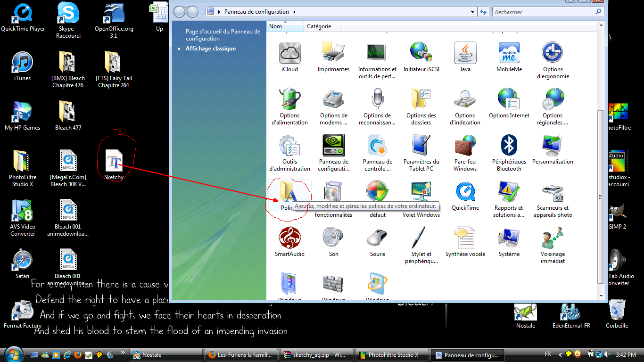Open Voisinage immédiat icon

(x=553, y=238)
